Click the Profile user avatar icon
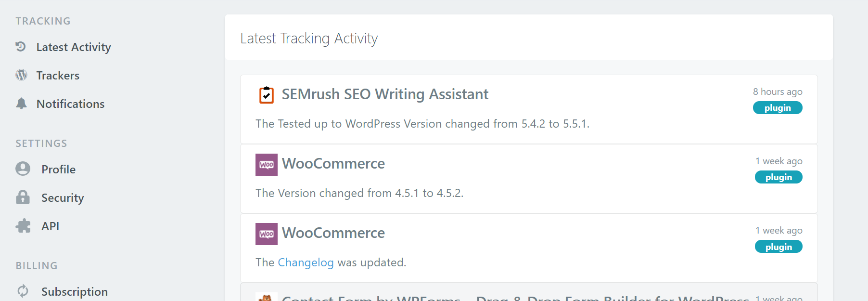 click(x=23, y=169)
